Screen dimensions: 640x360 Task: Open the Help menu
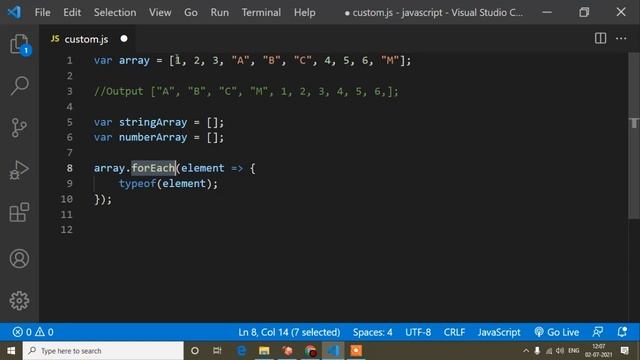304,12
